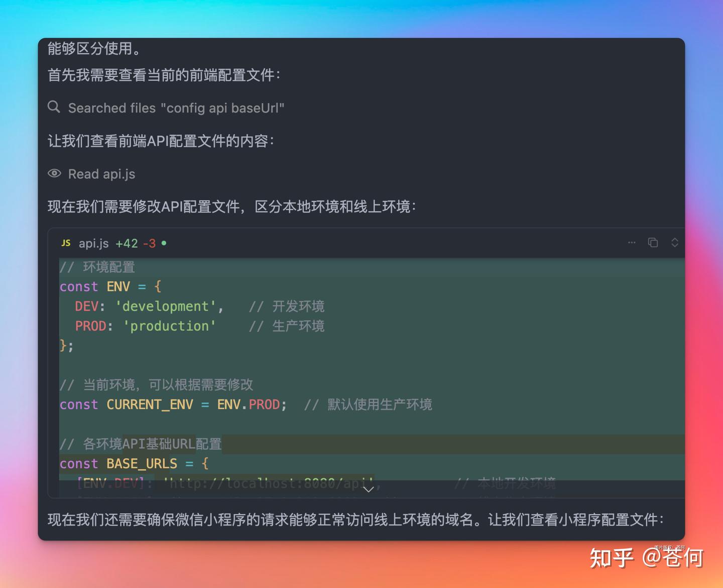Viewport: 723px width, 588px height.
Task: Click the green unsaved-change dot after api.js
Action: tap(164, 243)
